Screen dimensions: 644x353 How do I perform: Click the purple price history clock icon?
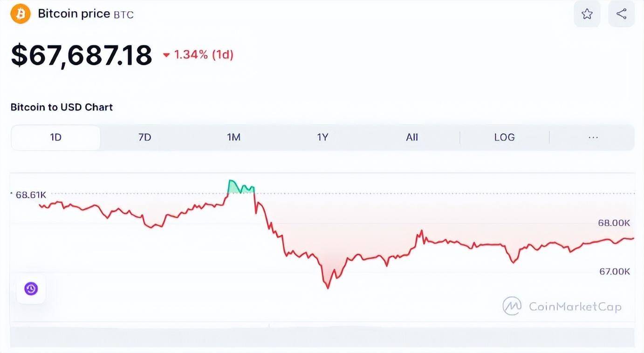(x=31, y=289)
